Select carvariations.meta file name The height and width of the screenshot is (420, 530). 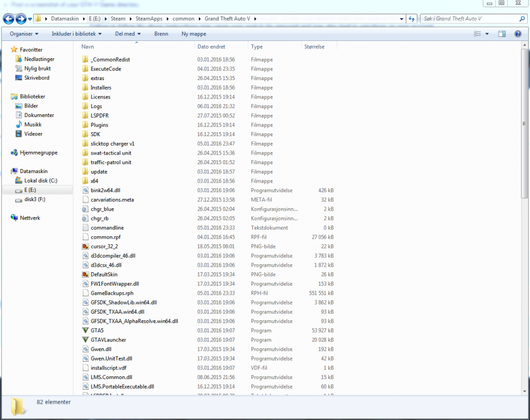click(112, 200)
